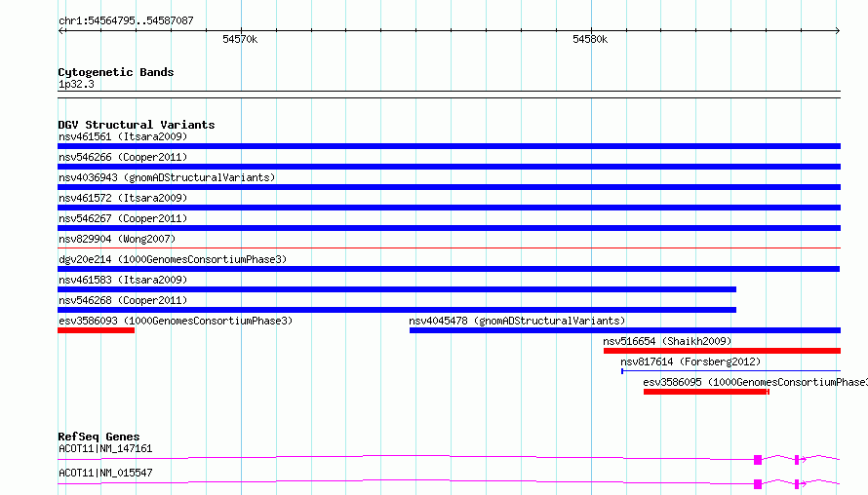Select the nsv546266 blue variant bar
The image size is (868, 495).
[x=449, y=167]
